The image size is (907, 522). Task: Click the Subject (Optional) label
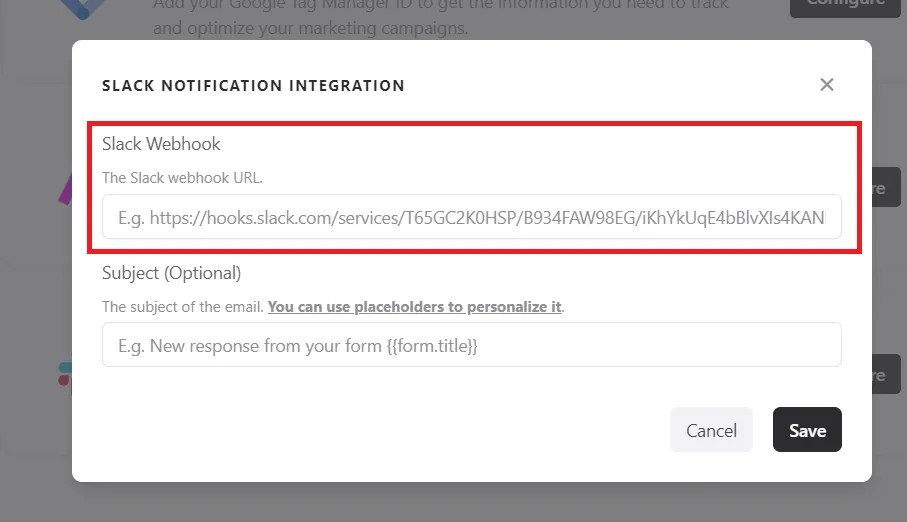click(x=171, y=273)
